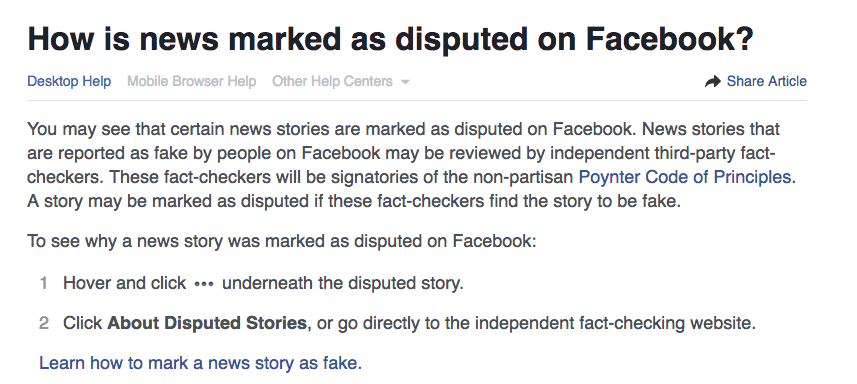Click the word 'Facebook?' in the heading
The width and height of the screenshot is (857, 384).
click(670, 39)
